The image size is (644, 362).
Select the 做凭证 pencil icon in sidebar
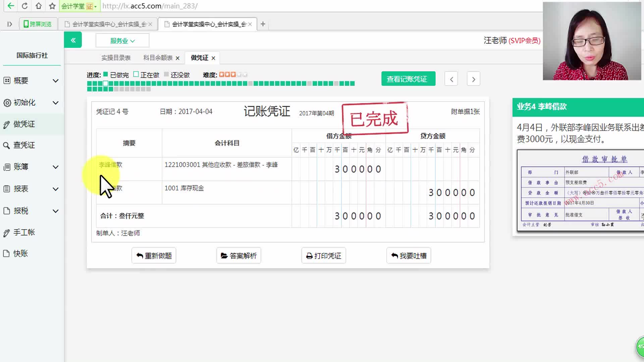coord(6,124)
